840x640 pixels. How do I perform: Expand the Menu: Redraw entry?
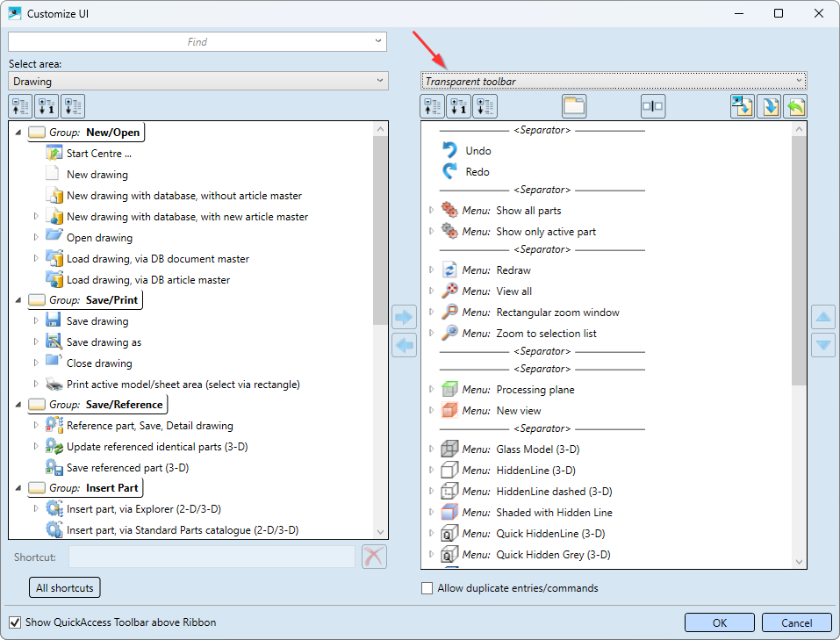[431, 270]
